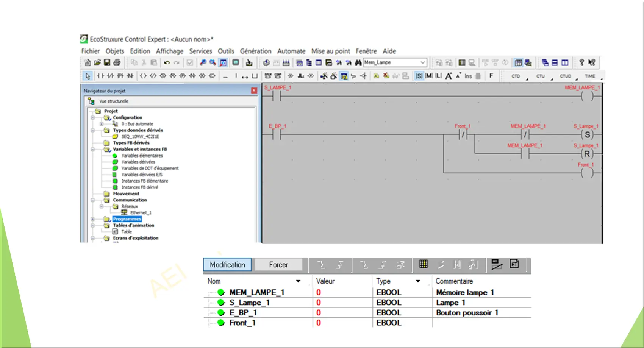The image size is (644, 348).
Task: Open the Nom column filter arrow
Action: click(x=298, y=281)
